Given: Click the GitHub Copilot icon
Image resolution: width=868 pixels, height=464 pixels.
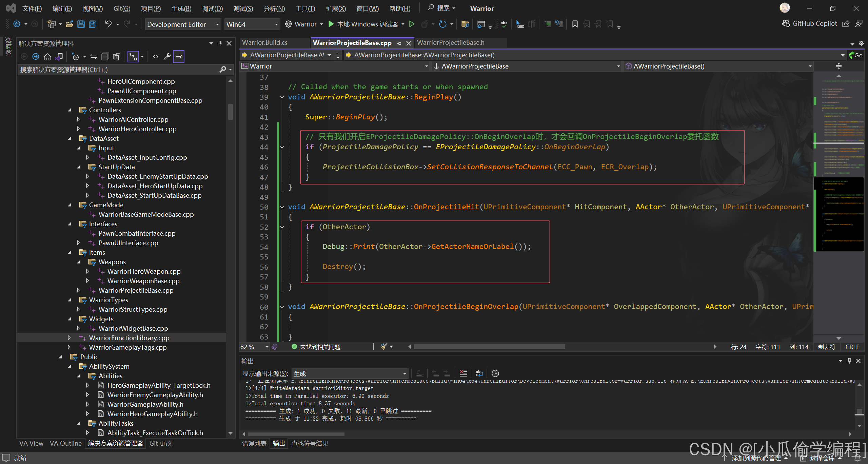Looking at the screenshot, I should (x=786, y=23).
